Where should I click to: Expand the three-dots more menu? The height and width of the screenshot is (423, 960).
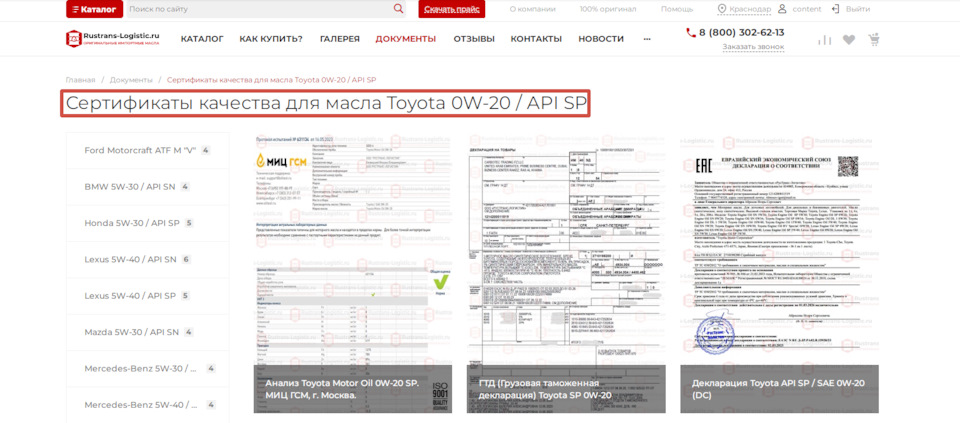click(x=647, y=39)
